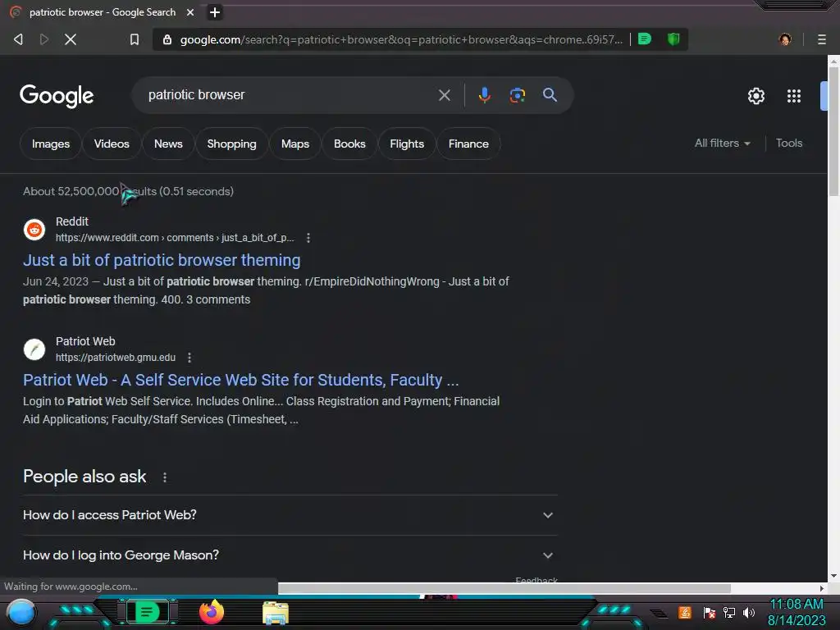Open Firefox from the taskbar
840x630 pixels.
212,612
